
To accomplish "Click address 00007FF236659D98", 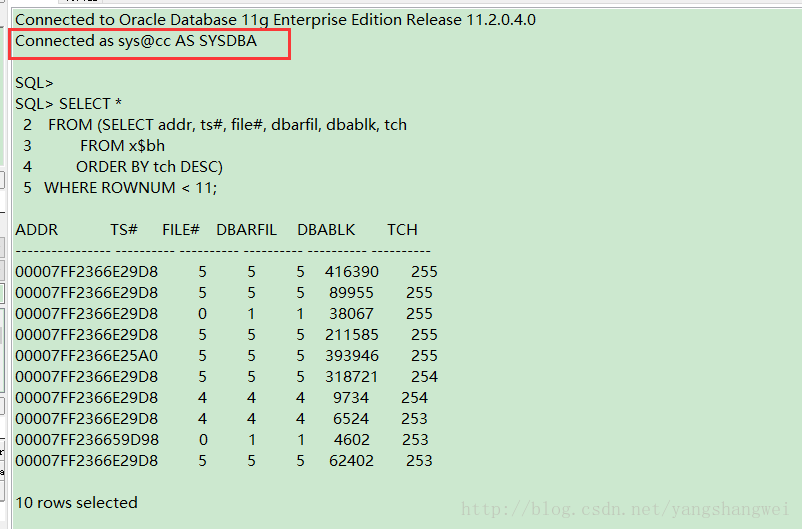I will (x=87, y=439).
